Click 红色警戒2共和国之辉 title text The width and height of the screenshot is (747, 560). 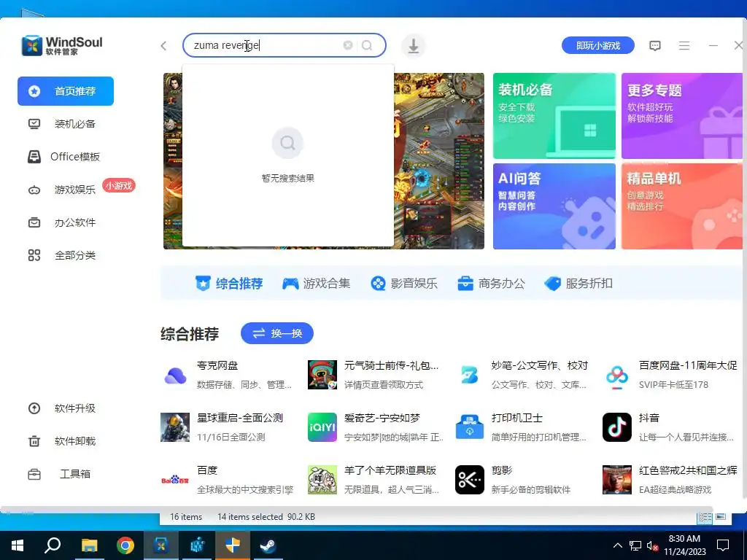pyautogui.click(x=688, y=470)
